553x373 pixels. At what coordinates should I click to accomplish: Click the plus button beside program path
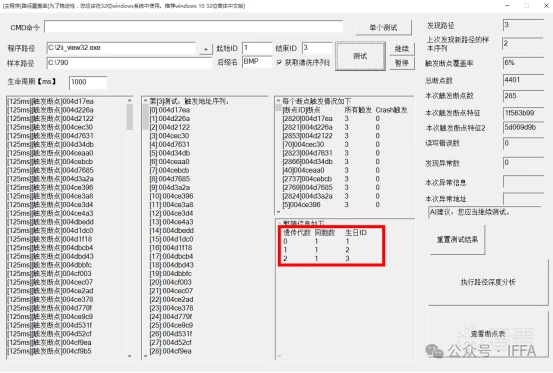point(206,49)
